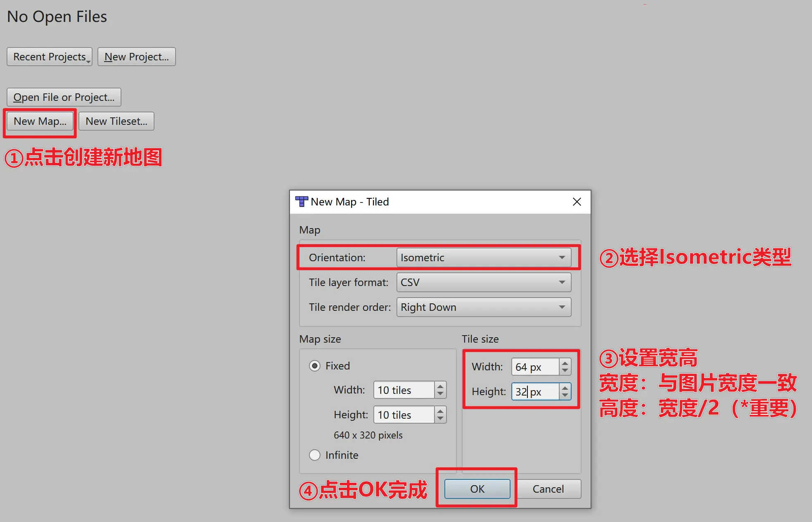The image size is (812, 522).
Task: Click the New Project... button
Action: (136, 57)
